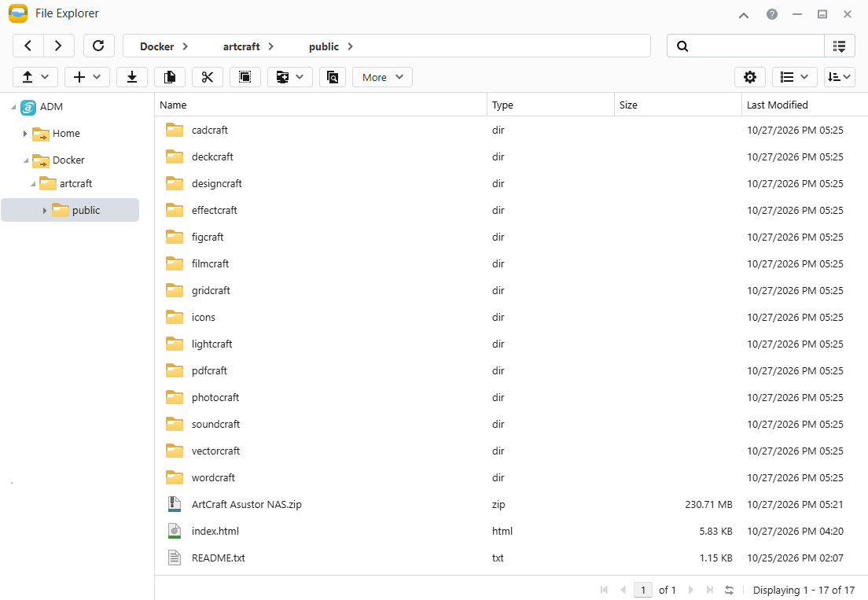
Task: Open advanced search options button
Action: point(839,46)
